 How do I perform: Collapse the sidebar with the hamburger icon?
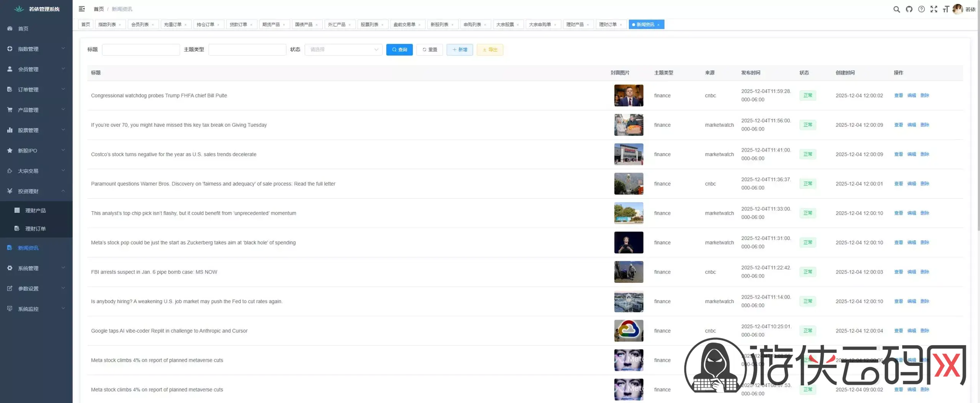click(82, 9)
